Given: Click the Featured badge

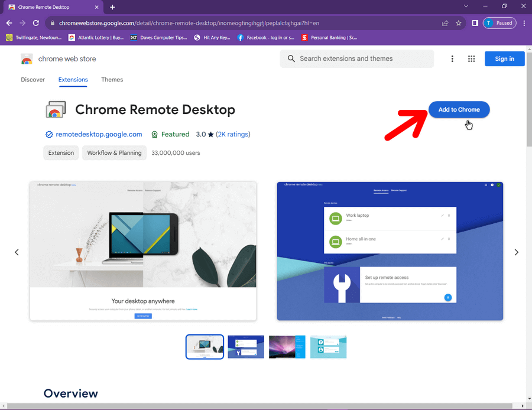Looking at the screenshot, I should 170,134.
